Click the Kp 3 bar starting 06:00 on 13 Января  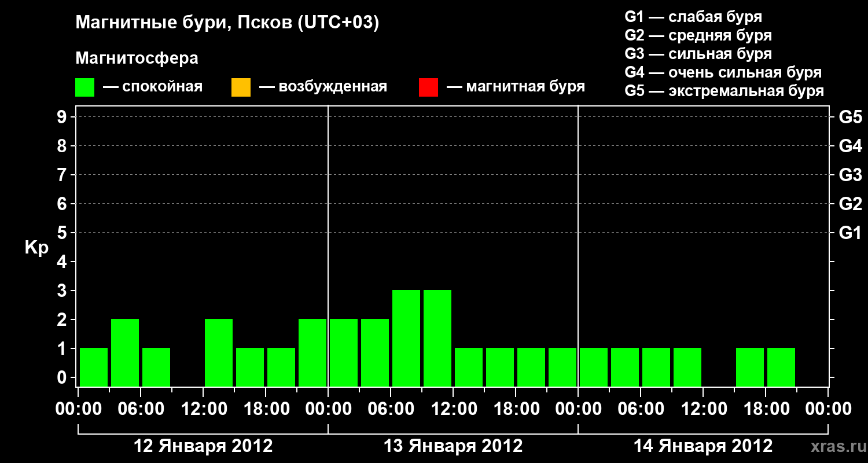pos(406,339)
